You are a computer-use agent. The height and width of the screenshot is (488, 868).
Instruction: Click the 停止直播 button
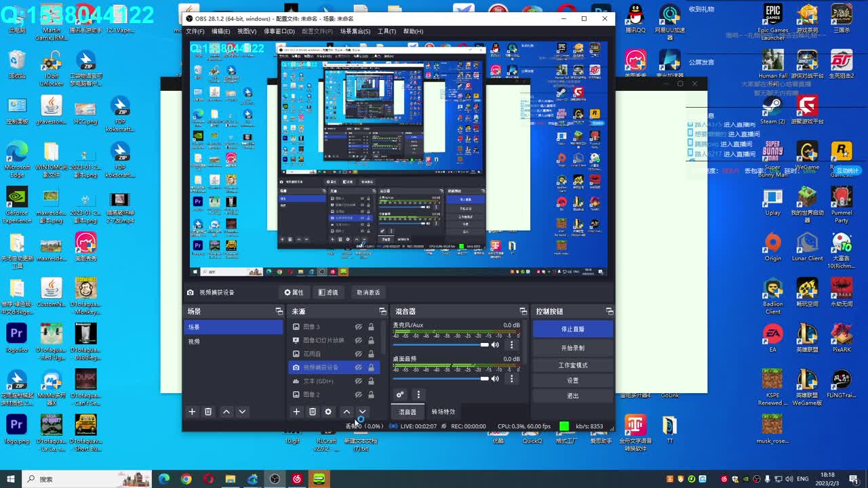(572, 329)
